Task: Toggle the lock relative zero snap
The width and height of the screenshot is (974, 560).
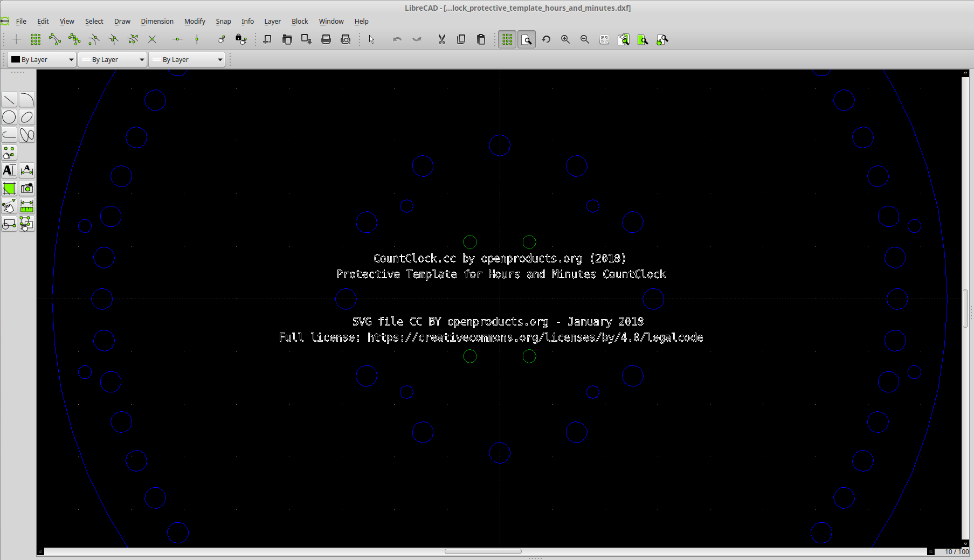Action: pyautogui.click(x=241, y=39)
